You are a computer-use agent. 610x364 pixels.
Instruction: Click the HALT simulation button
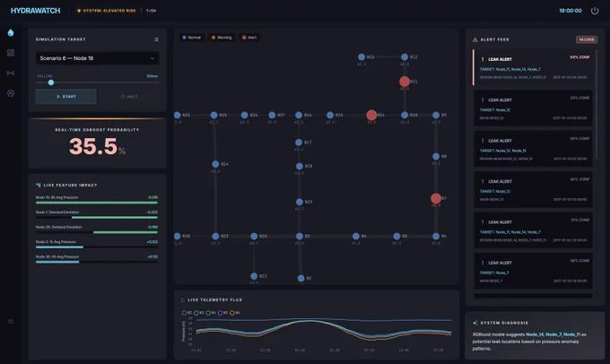pos(129,97)
